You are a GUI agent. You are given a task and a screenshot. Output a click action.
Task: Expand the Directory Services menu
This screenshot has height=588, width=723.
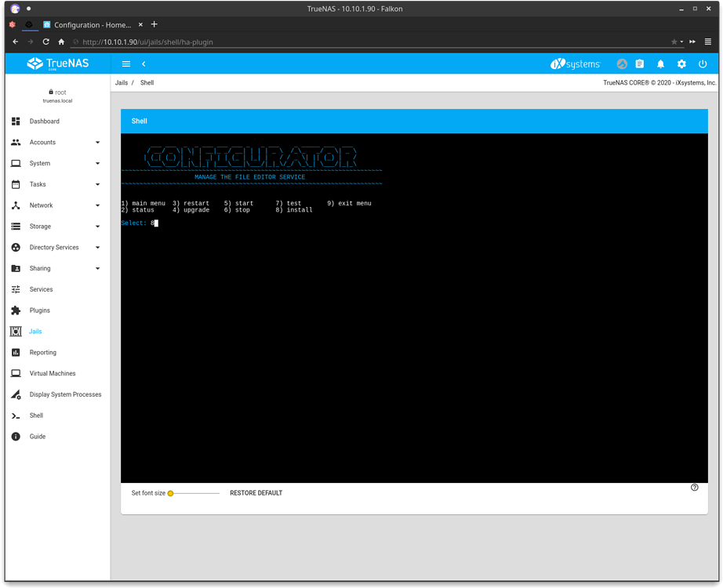click(x=55, y=246)
